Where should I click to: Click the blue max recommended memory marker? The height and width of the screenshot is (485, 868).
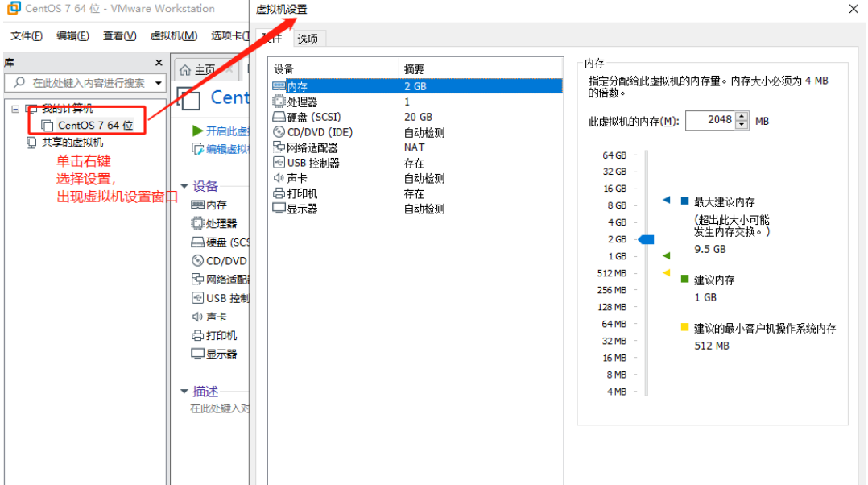click(667, 200)
